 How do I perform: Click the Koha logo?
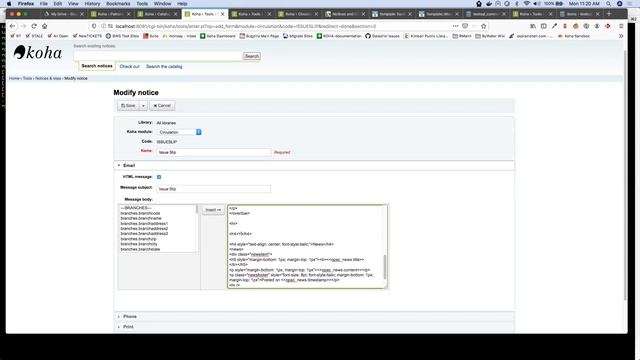(x=38, y=53)
